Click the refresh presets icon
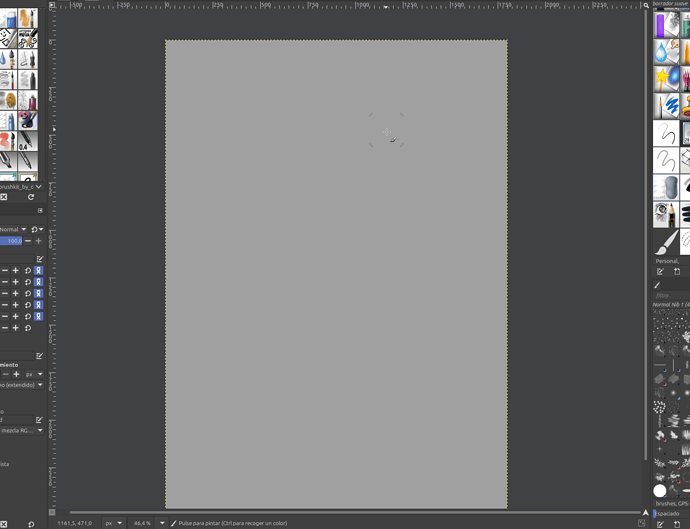Screen dimensions: 690x529 click(x=31, y=197)
